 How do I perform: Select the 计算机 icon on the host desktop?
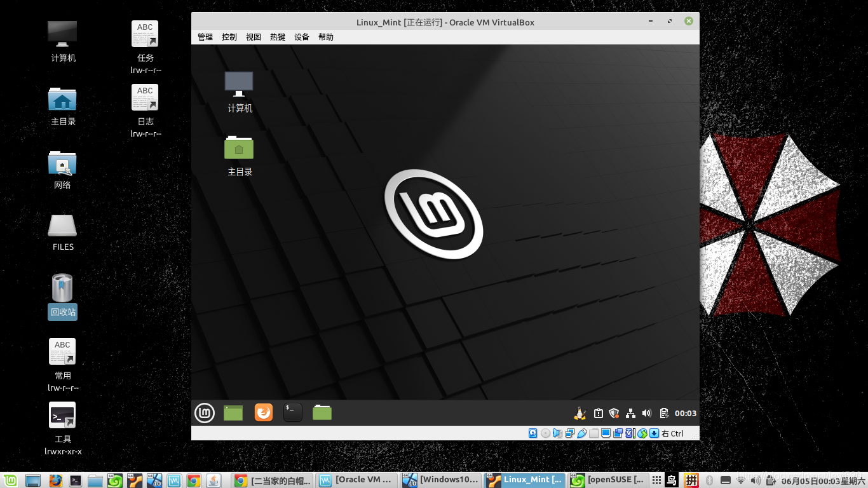tap(63, 41)
